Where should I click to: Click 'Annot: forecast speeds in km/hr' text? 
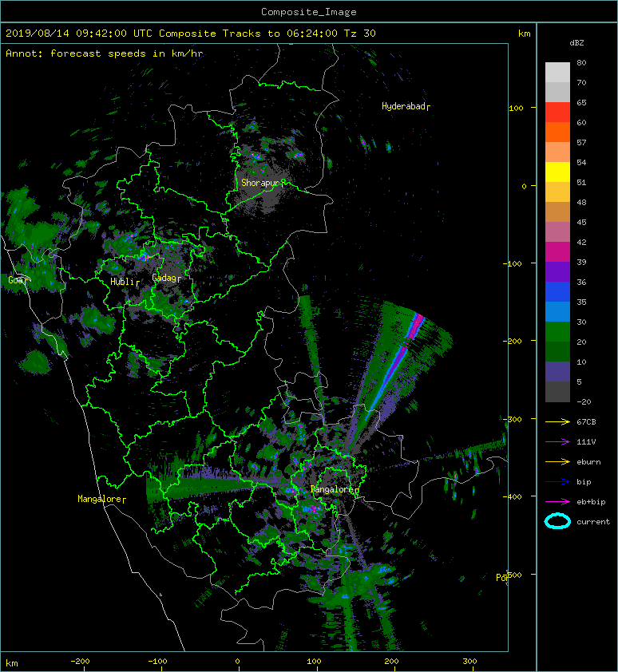[105, 53]
